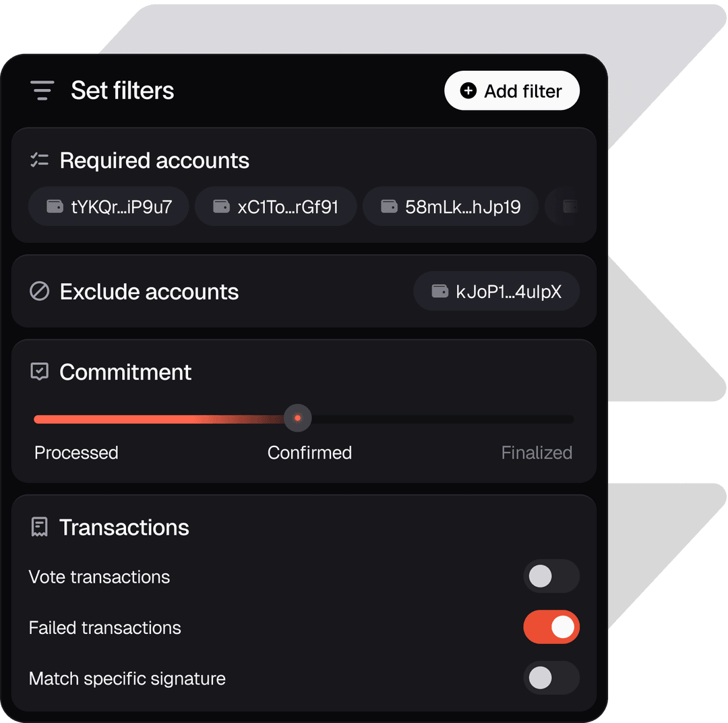Click the plus icon in Add filter

coord(468,90)
